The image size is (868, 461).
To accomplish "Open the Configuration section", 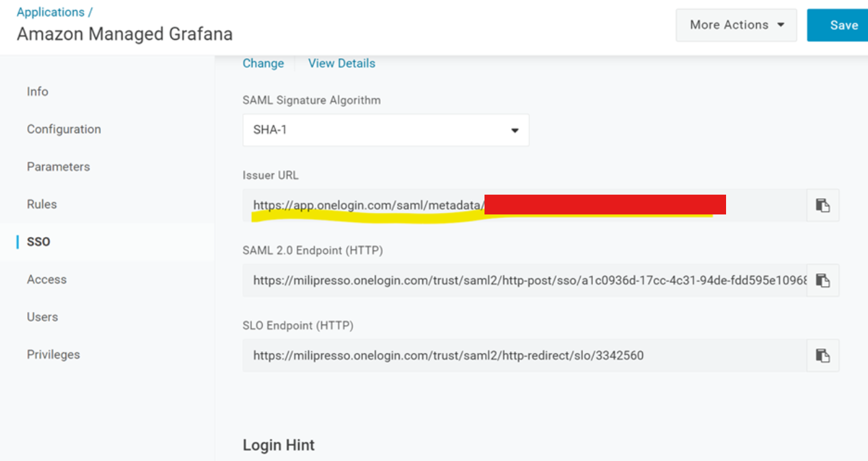I will coord(64,129).
